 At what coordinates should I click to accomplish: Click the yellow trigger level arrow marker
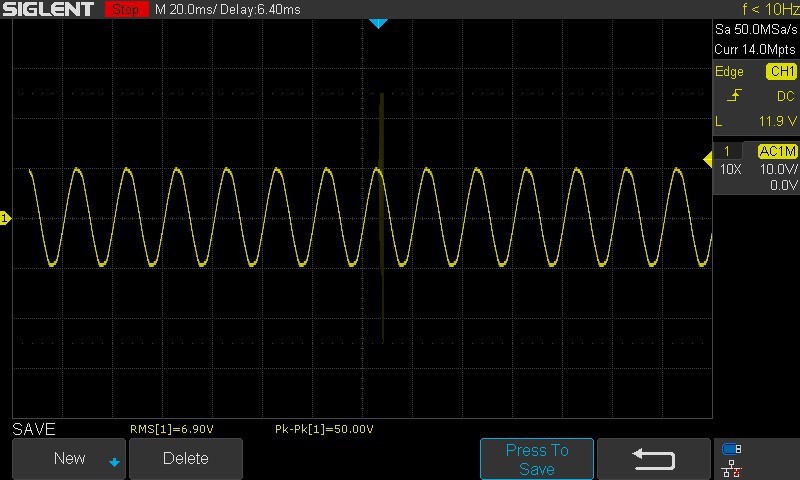(708, 160)
